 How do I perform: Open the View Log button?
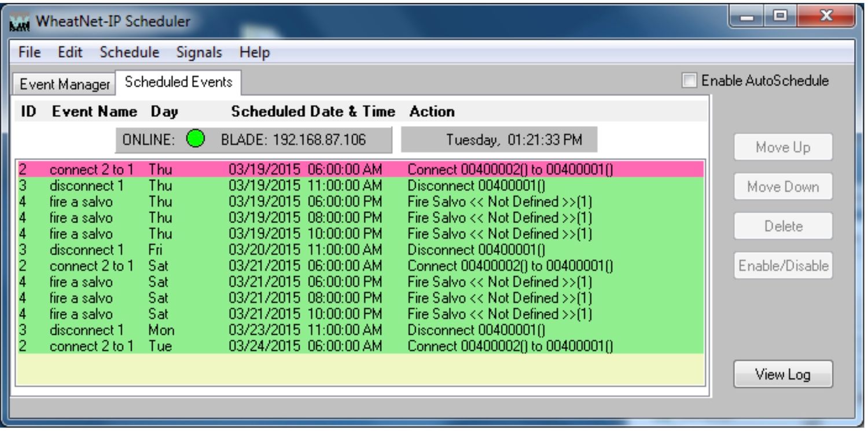pos(783,374)
